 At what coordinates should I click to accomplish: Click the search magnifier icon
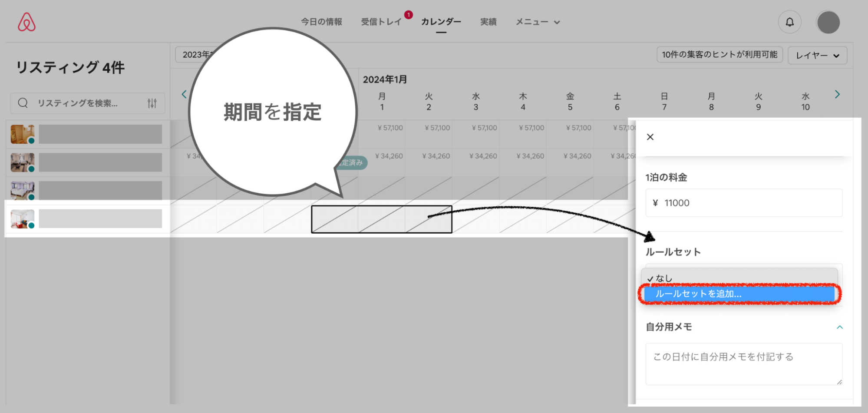[x=23, y=103]
